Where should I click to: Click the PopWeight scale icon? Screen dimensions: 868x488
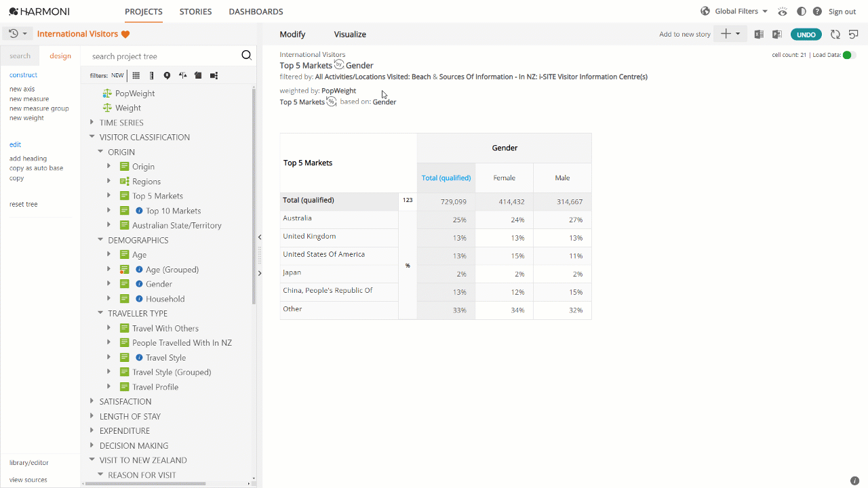coord(107,94)
